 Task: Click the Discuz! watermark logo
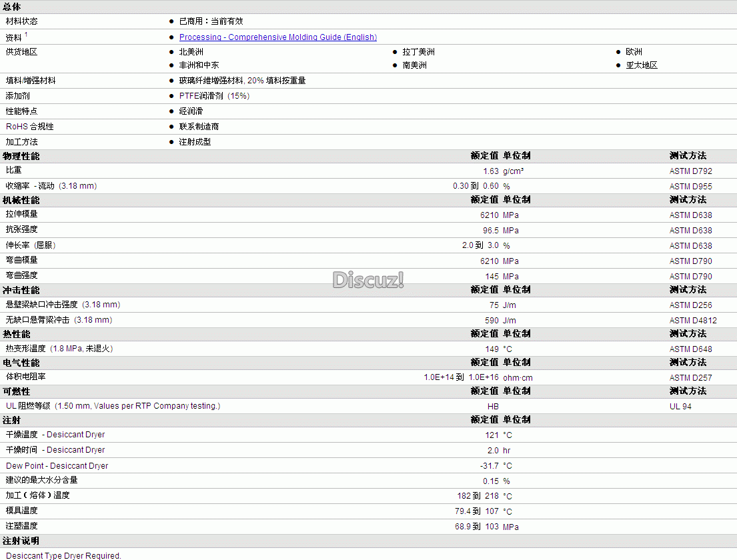click(x=368, y=280)
